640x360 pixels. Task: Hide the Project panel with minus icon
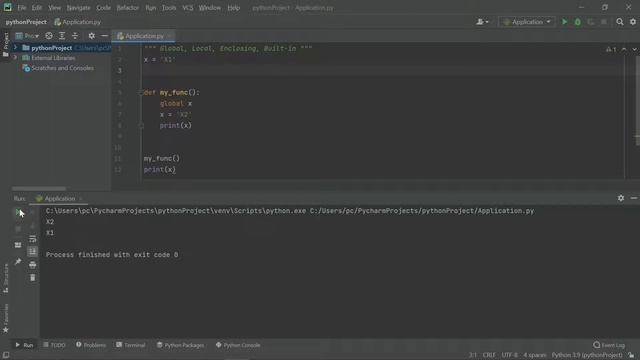point(104,36)
